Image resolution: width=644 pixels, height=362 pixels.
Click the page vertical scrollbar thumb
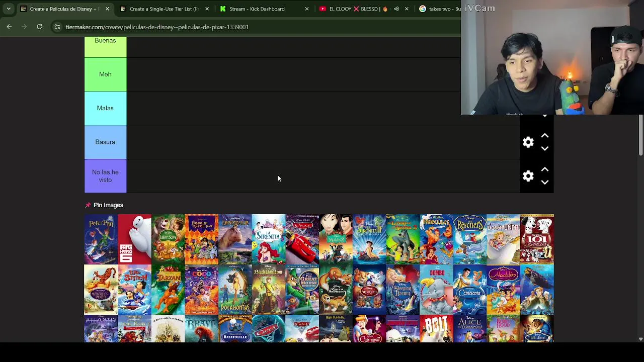[640, 136]
